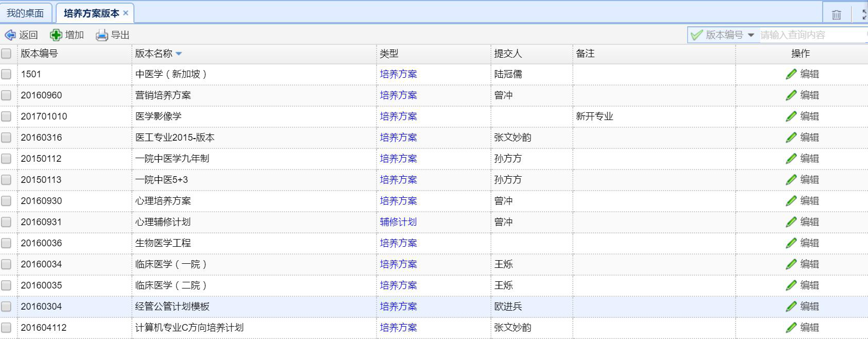Click the green plus 增加 icon

(x=56, y=35)
